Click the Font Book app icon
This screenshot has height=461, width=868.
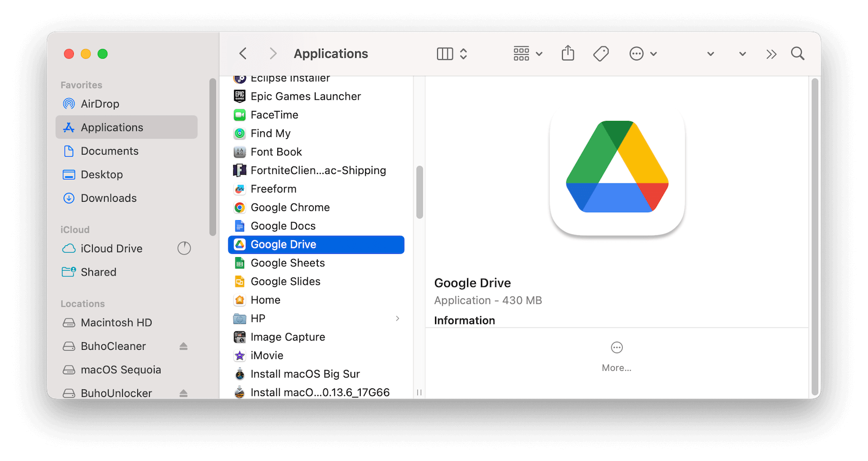tap(240, 152)
